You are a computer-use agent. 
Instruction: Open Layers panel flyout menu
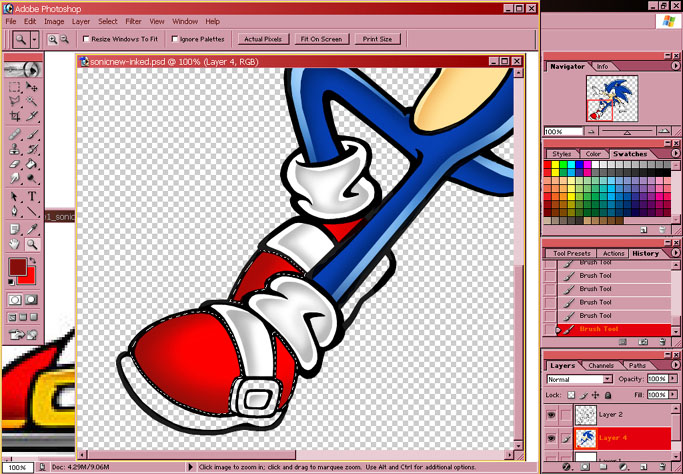[675, 365]
